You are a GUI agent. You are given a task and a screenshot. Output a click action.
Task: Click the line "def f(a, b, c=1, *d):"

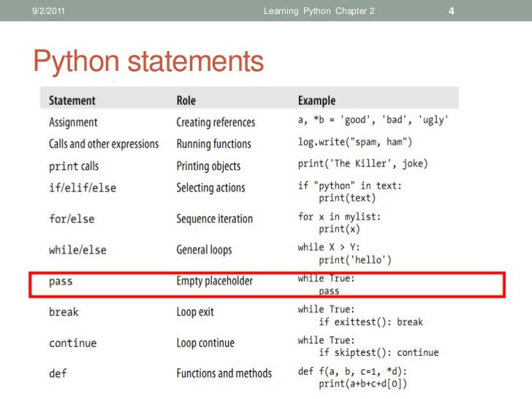point(352,371)
